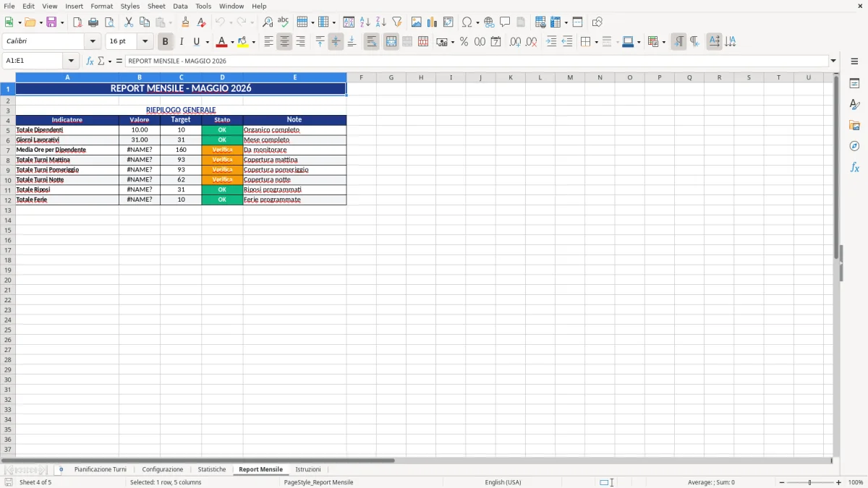Open borders dropdown arrow

(x=596, y=42)
